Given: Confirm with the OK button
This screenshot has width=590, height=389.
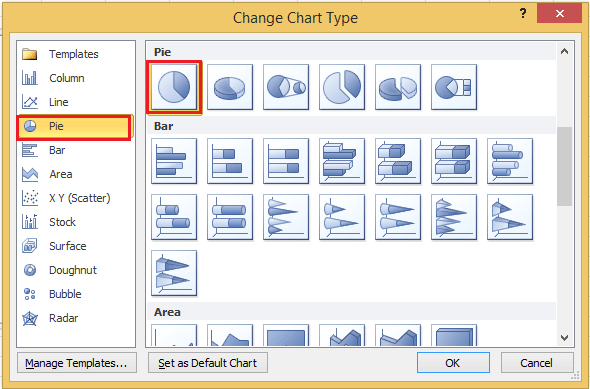Looking at the screenshot, I should click(453, 363).
